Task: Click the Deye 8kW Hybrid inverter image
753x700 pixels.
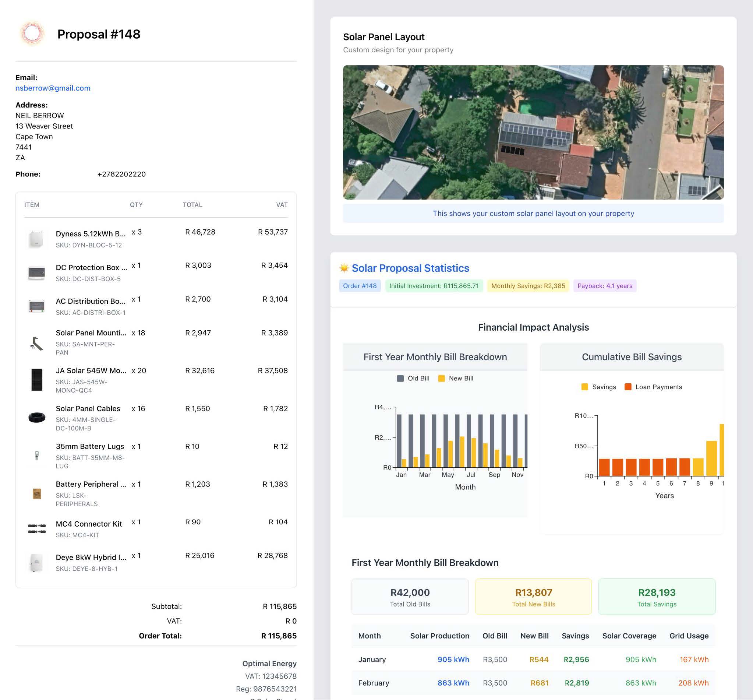Action: click(36, 563)
